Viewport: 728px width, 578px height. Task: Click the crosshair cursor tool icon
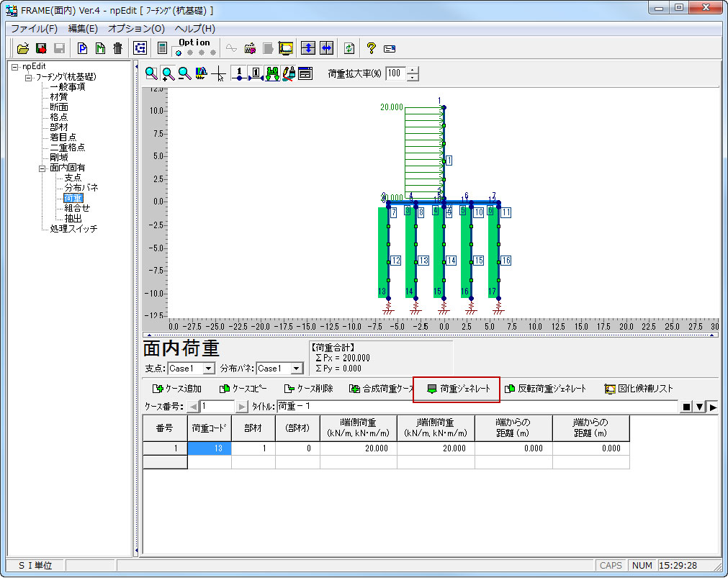tap(220, 73)
